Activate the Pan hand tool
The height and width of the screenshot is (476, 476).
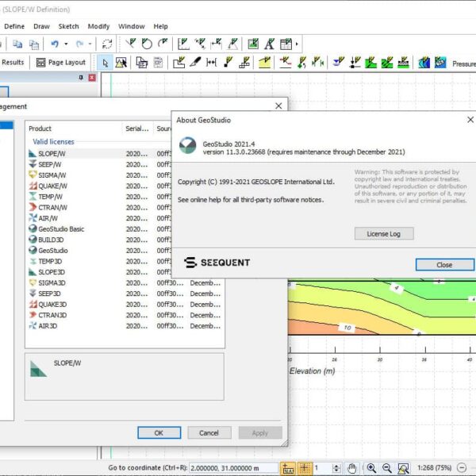351,468
